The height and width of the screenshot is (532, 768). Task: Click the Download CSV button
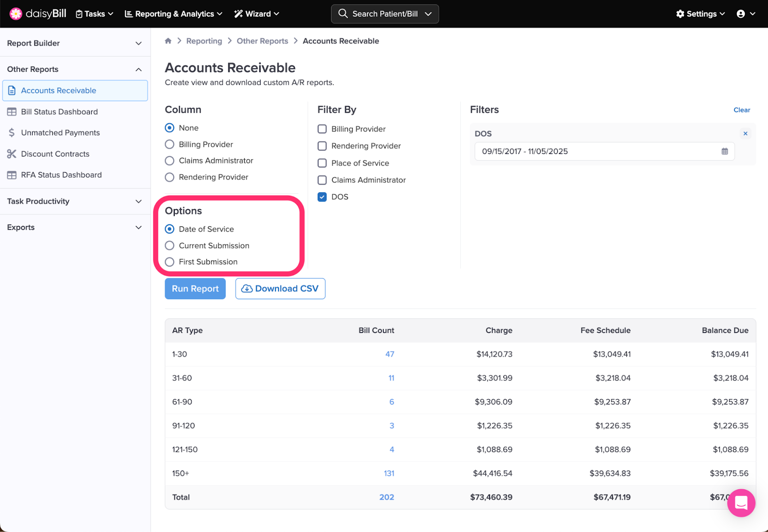pos(280,289)
